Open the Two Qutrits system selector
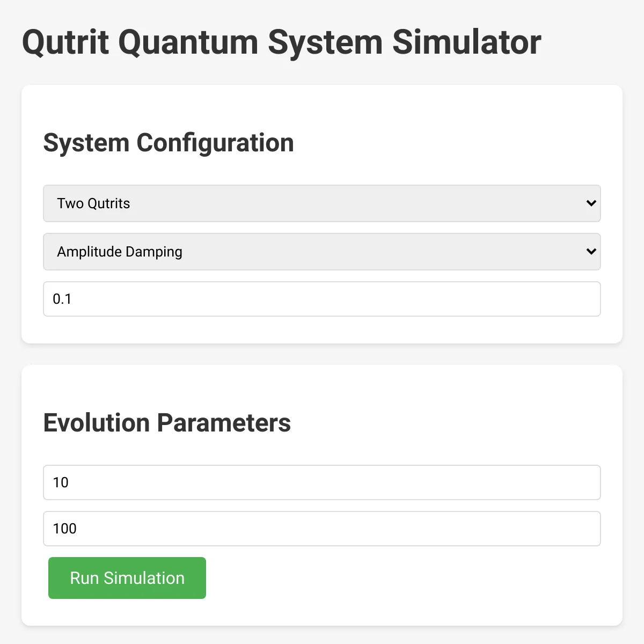This screenshot has width=644, height=644. tap(322, 203)
